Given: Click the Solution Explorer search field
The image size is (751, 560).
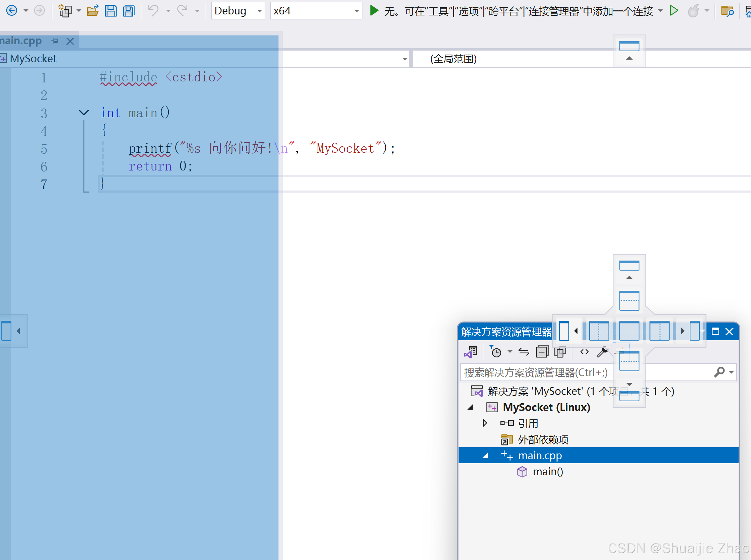Looking at the screenshot, I should coord(536,372).
